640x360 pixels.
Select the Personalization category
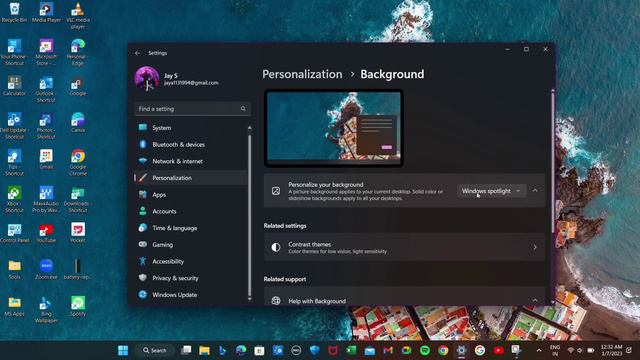(x=190, y=178)
